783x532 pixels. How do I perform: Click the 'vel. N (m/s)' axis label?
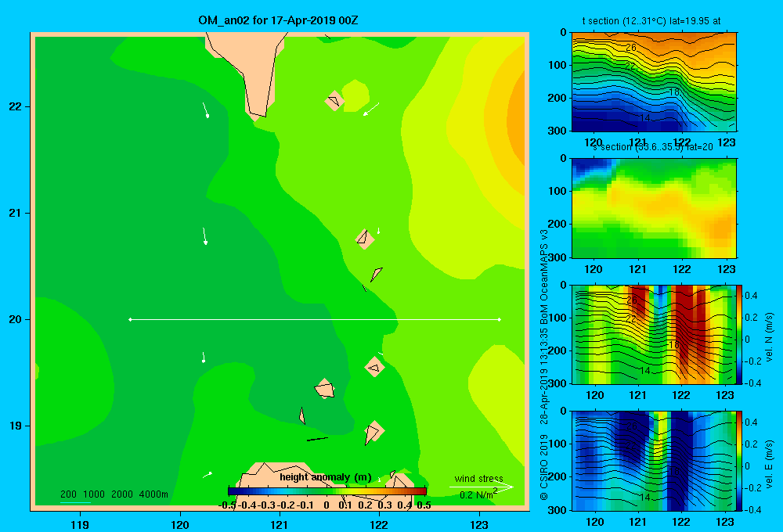pyautogui.click(x=769, y=337)
